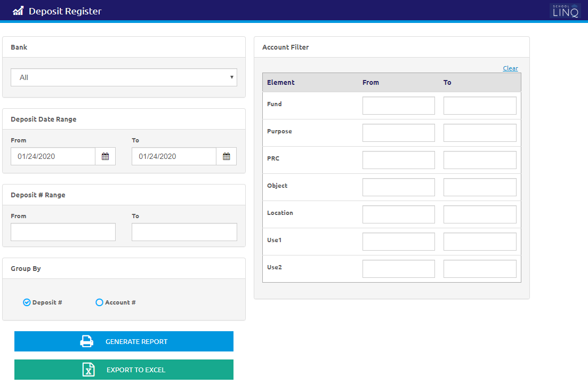Viewport: 588px width, 384px height.
Task: Click the Purpose To input box
Action: [x=480, y=133]
